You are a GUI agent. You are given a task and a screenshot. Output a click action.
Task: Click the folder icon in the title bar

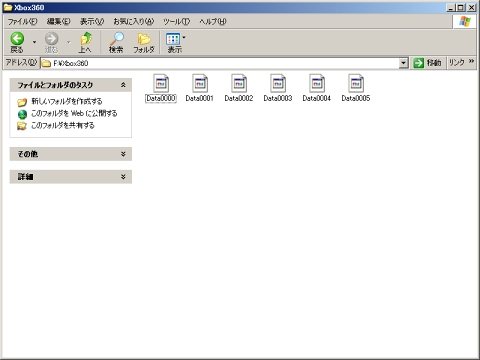(x=7, y=7)
